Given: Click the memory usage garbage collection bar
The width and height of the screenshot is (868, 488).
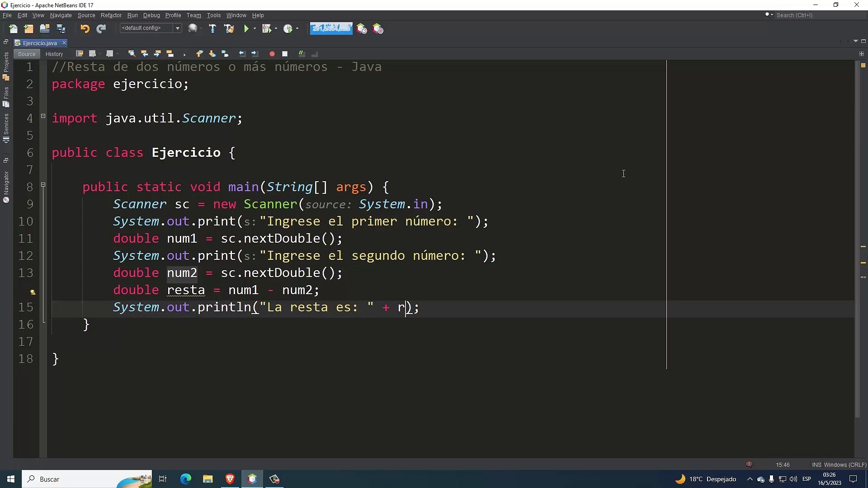Looking at the screenshot, I should [x=331, y=28].
